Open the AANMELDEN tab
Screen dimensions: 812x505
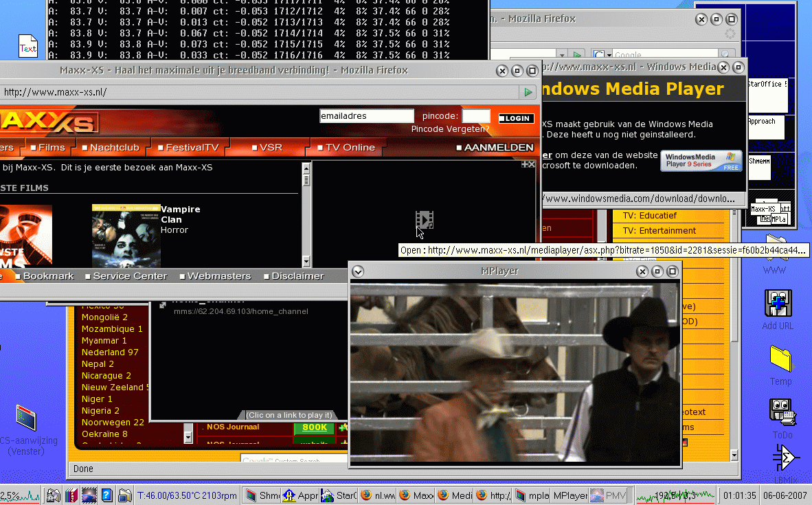point(495,148)
